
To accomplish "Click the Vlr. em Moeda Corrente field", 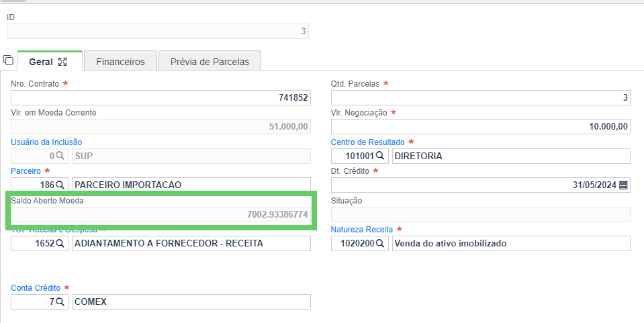I will [x=160, y=126].
